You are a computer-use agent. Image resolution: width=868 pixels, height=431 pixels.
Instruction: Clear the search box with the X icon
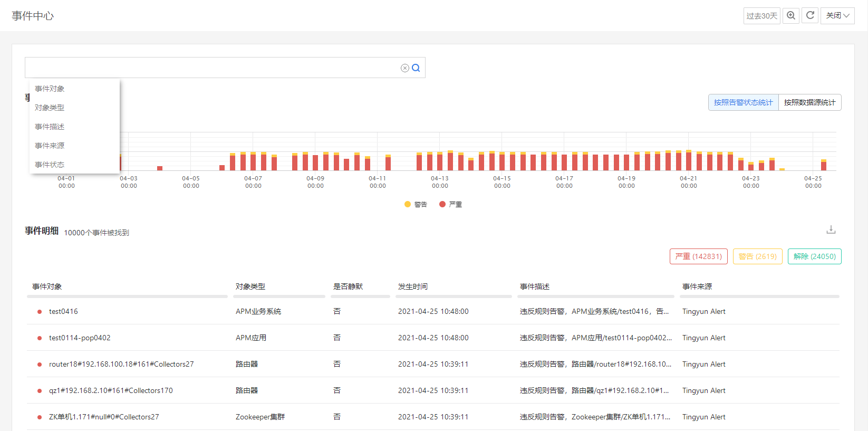tap(405, 68)
